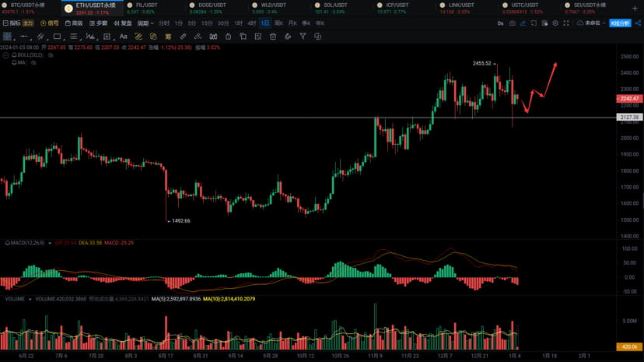
Task: Expand the MACD(12,26,9) indicator dropdown arrow
Action: (x=50, y=243)
